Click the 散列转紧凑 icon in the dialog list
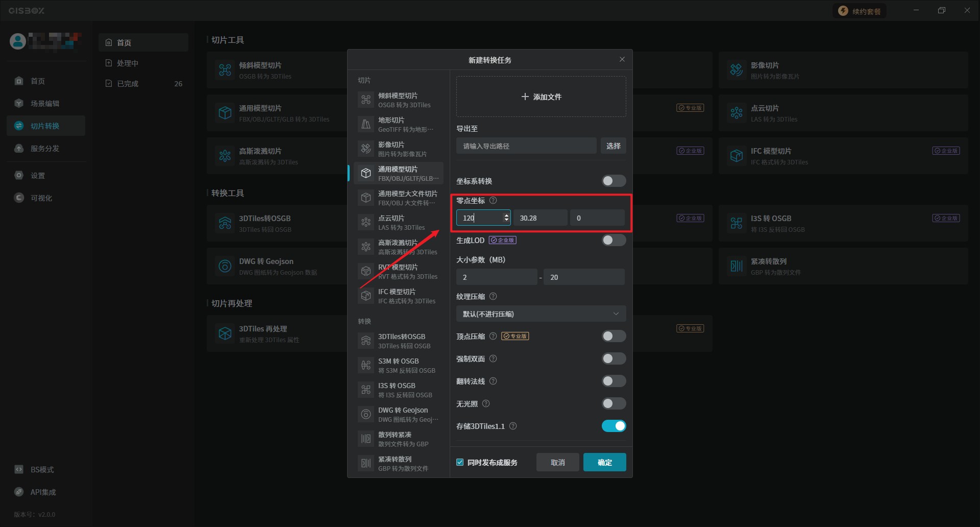This screenshot has width=980, height=527. pos(366,439)
